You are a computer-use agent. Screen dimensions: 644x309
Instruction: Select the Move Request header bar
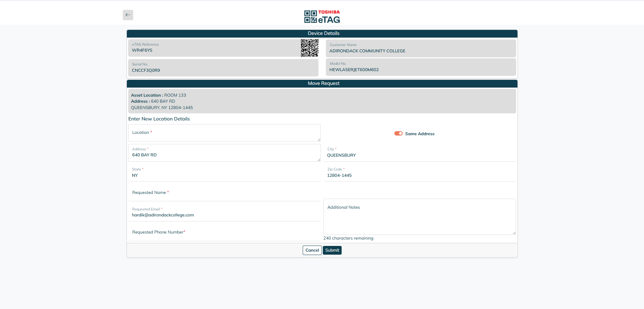click(322, 83)
